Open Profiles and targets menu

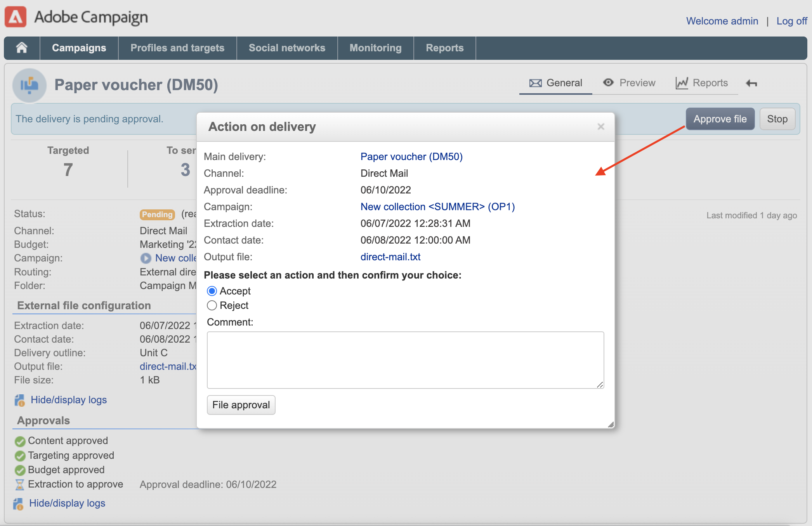pyautogui.click(x=177, y=48)
